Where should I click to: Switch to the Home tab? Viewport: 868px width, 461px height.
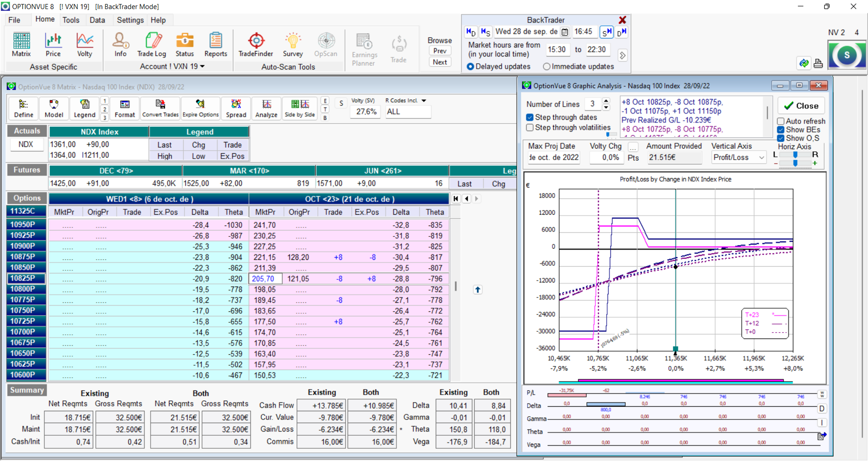[x=45, y=19]
